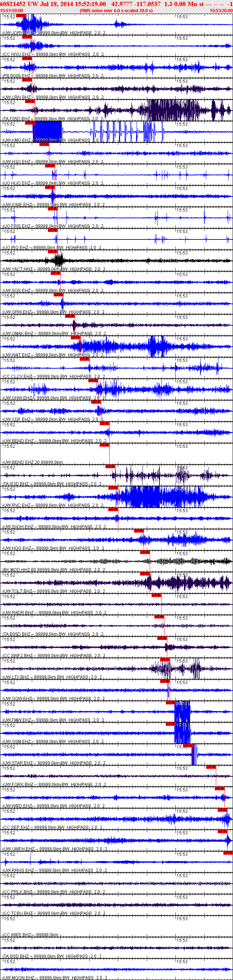The height and width of the screenshot is (980, 233).
Task: Click the UW TOLT BHZ station label
Action: point(53,592)
